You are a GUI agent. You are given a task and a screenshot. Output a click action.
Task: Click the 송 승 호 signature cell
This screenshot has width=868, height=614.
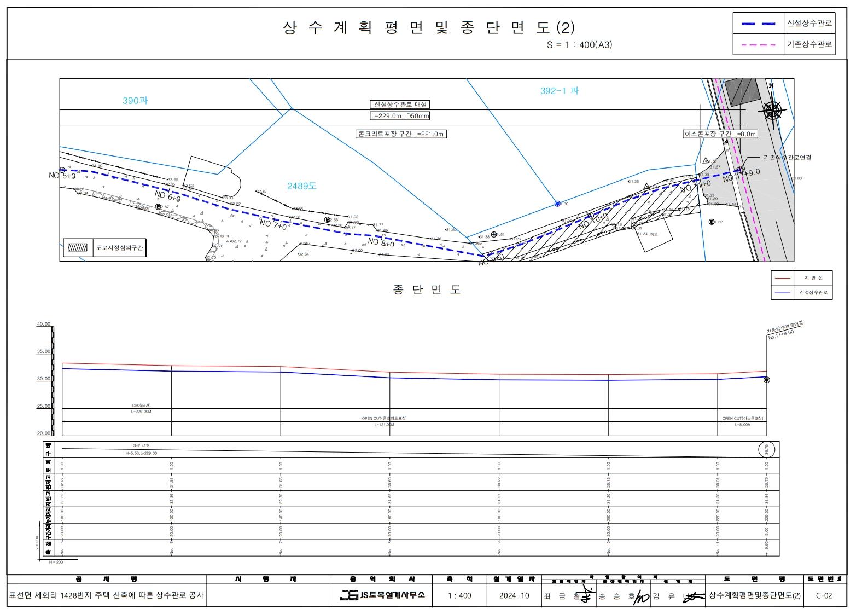pyautogui.click(x=623, y=595)
